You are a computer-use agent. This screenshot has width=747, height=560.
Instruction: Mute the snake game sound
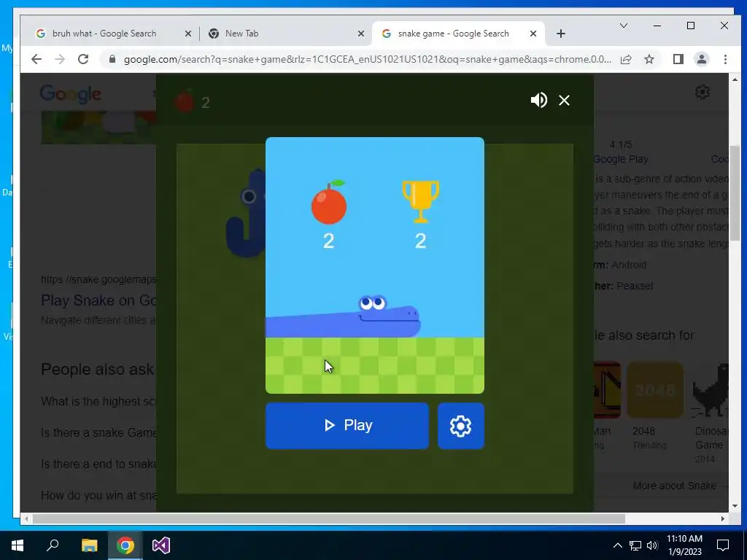[x=539, y=100]
